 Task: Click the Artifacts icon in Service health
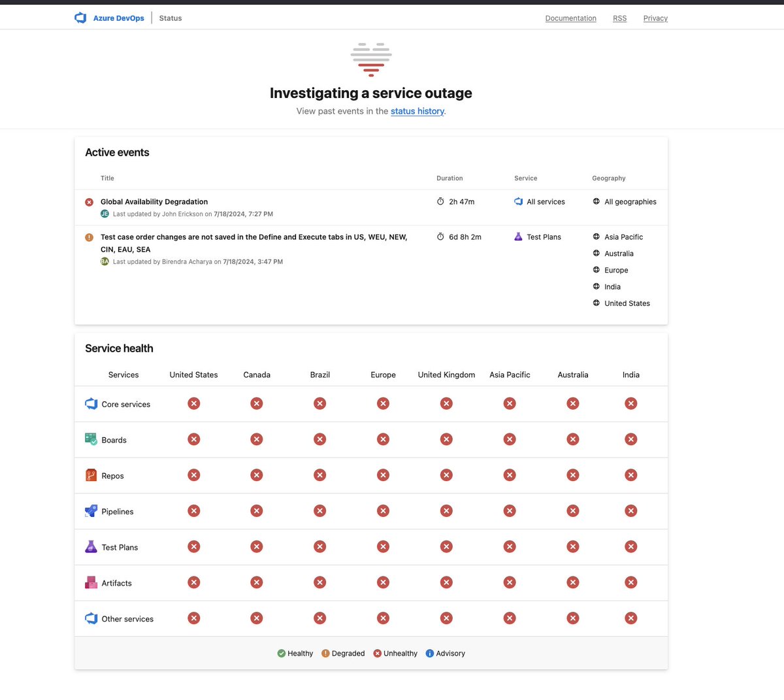pos(91,582)
